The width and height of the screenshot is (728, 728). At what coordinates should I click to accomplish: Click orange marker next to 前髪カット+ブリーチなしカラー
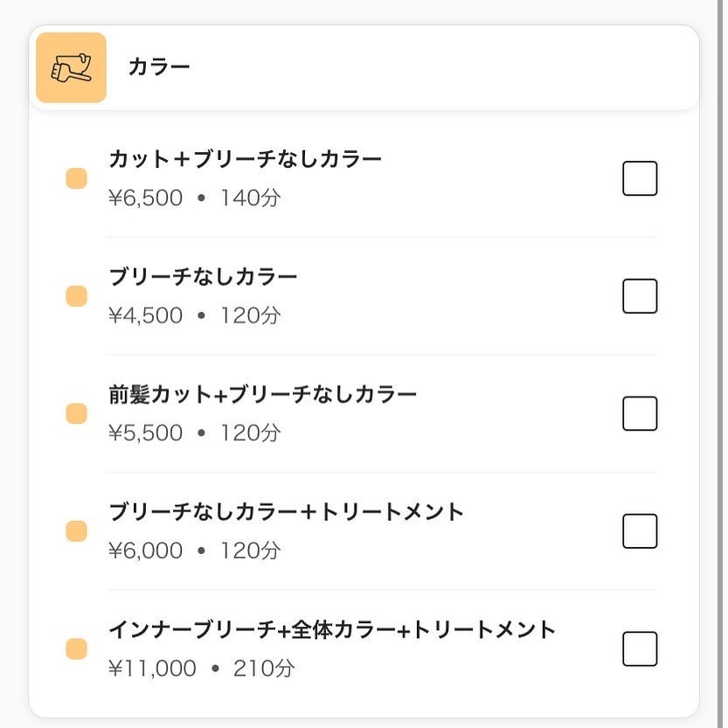click(77, 413)
